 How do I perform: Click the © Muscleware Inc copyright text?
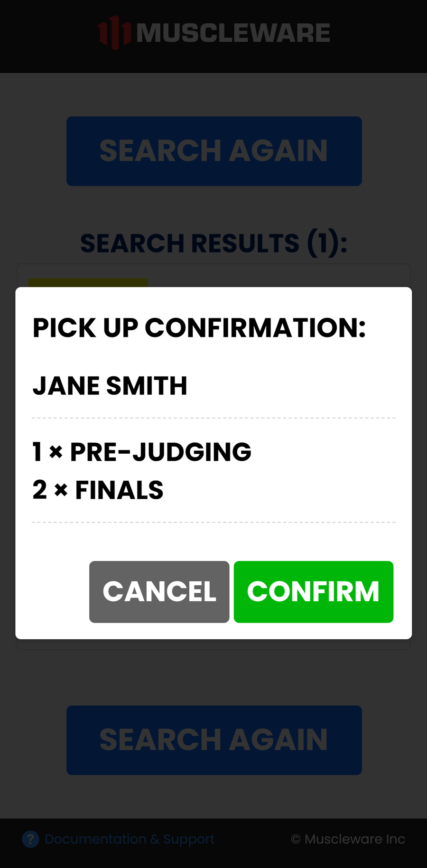pos(348,839)
